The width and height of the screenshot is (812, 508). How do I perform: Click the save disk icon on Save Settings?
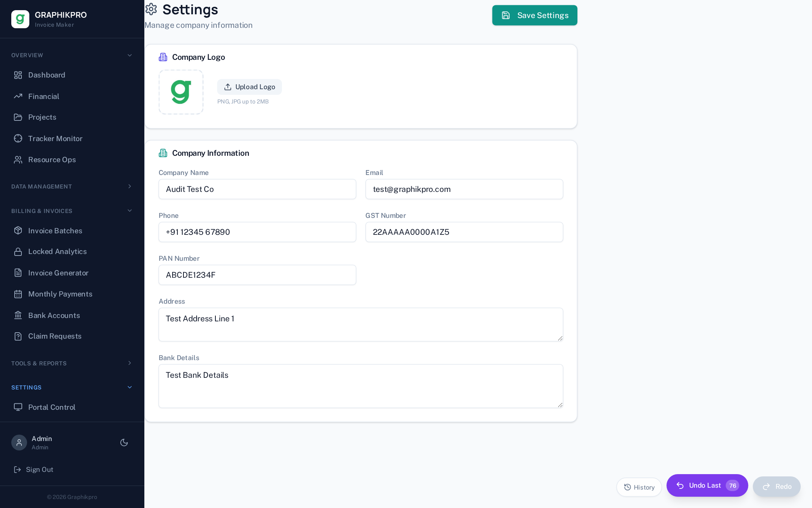[x=506, y=15]
